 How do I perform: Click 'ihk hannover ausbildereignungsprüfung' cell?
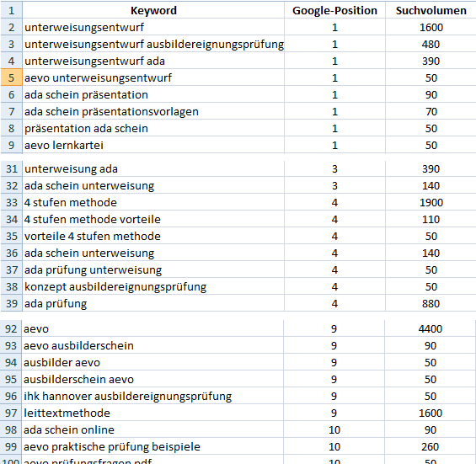tap(152, 397)
